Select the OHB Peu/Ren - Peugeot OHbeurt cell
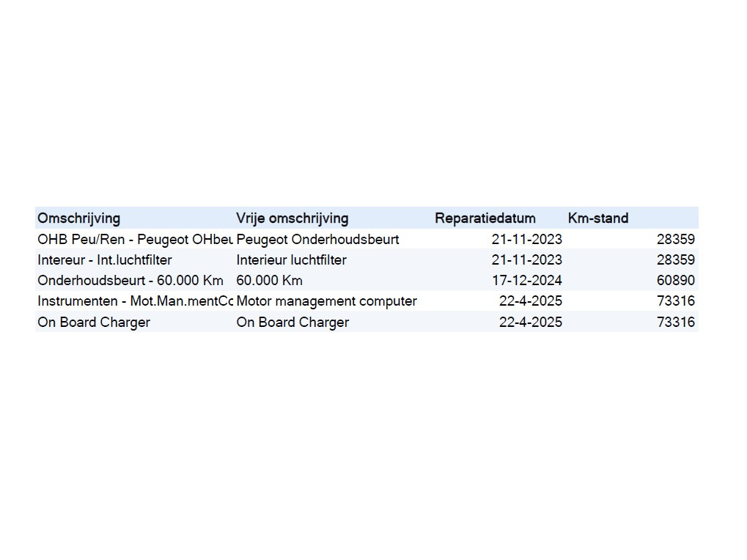 pyautogui.click(x=136, y=239)
